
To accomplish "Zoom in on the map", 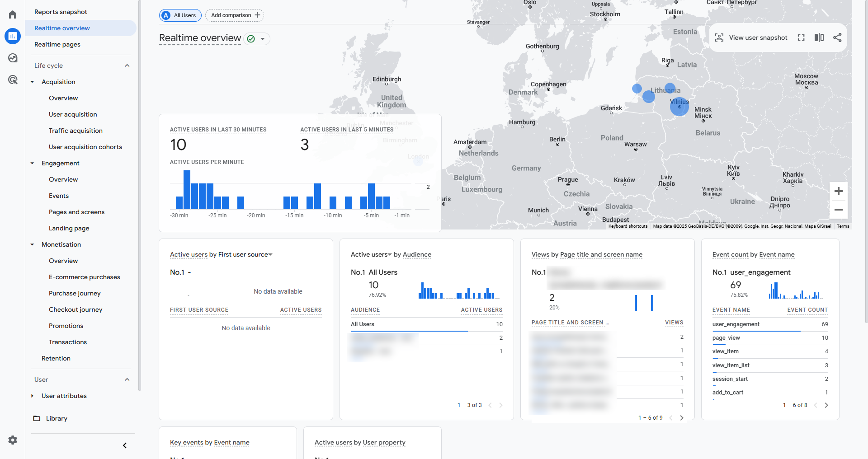I will coord(838,191).
